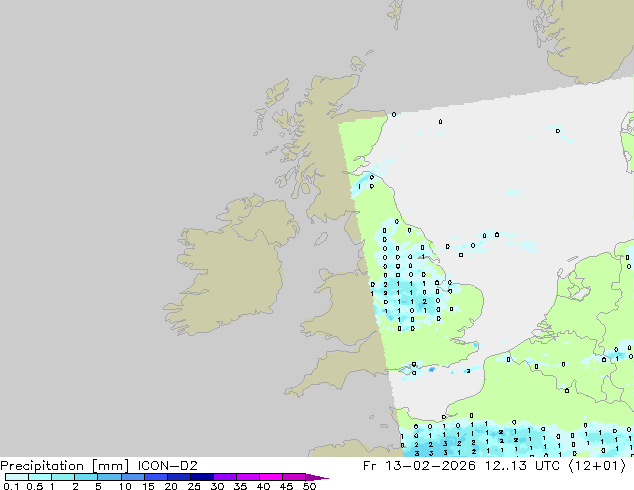The height and width of the screenshot is (490, 634).
Task: Click the "10" legend value
Action: click(125, 486)
